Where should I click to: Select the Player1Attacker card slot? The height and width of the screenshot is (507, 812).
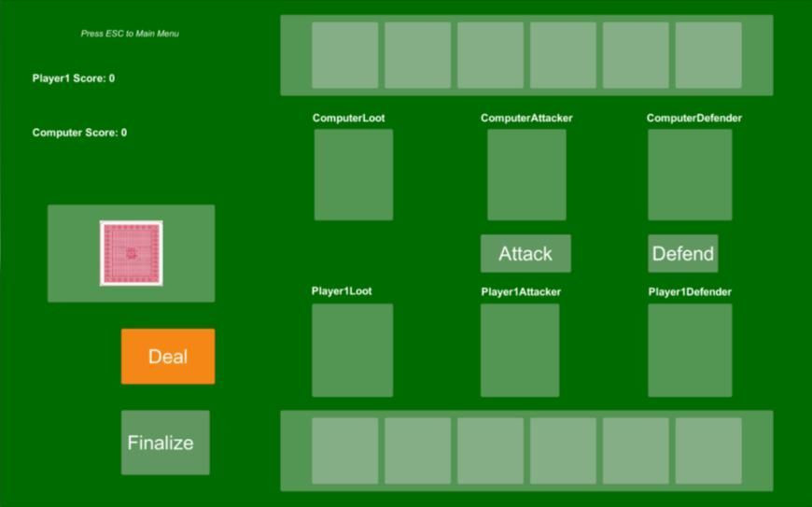(520, 350)
